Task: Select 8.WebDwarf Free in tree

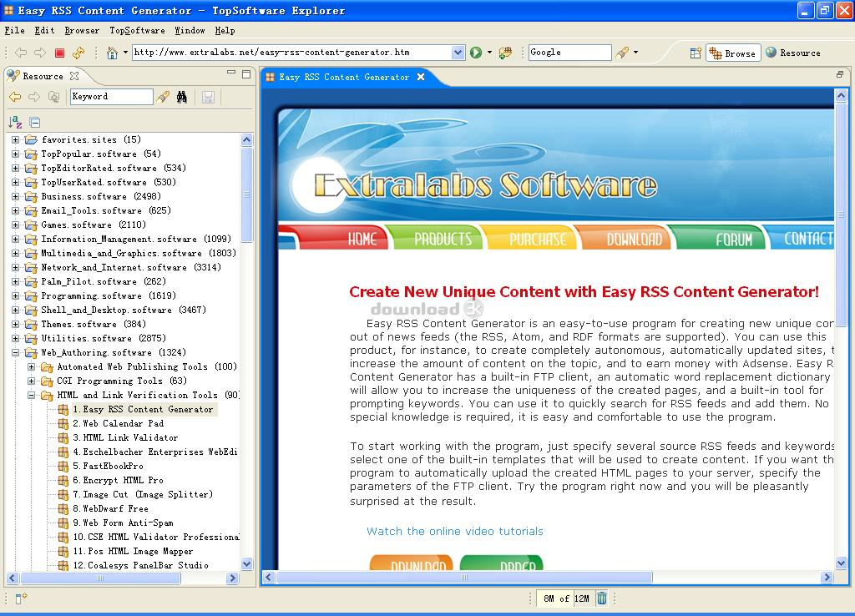Action: 110,508
